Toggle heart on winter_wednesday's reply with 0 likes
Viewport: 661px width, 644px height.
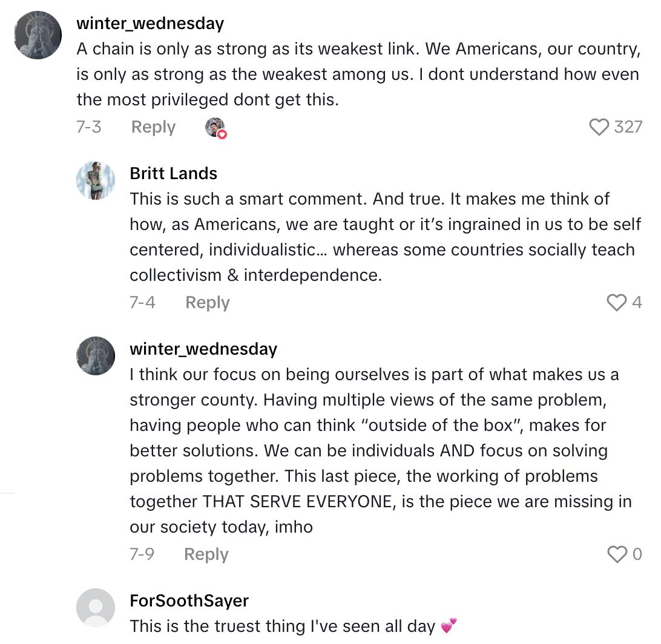tap(616, 554)
